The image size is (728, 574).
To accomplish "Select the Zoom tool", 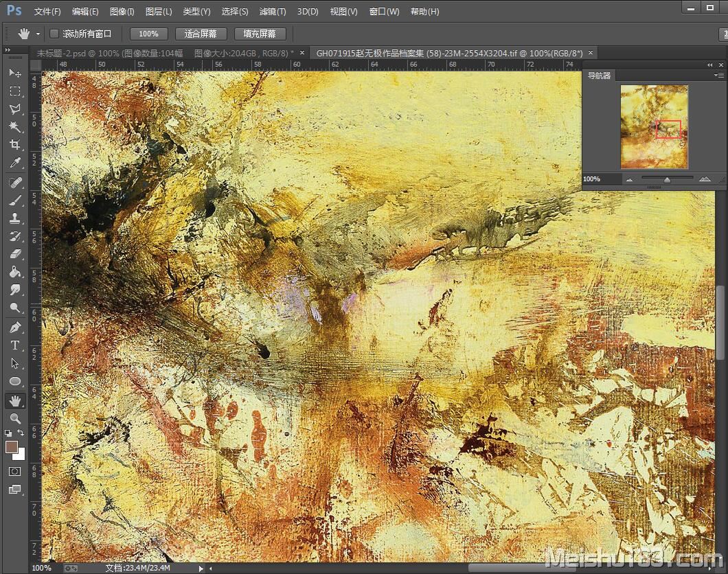I will 15,419.
